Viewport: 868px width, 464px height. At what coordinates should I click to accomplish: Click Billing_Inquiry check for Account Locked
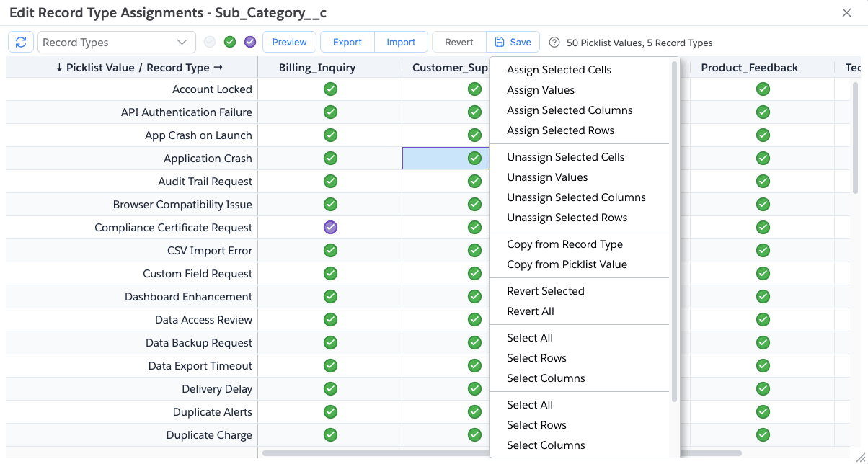[330, 89]
